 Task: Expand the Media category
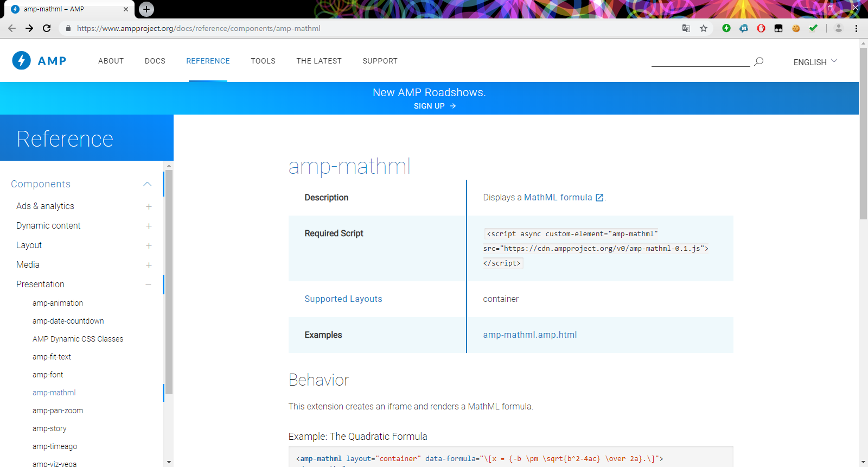(x=149, y=265)
